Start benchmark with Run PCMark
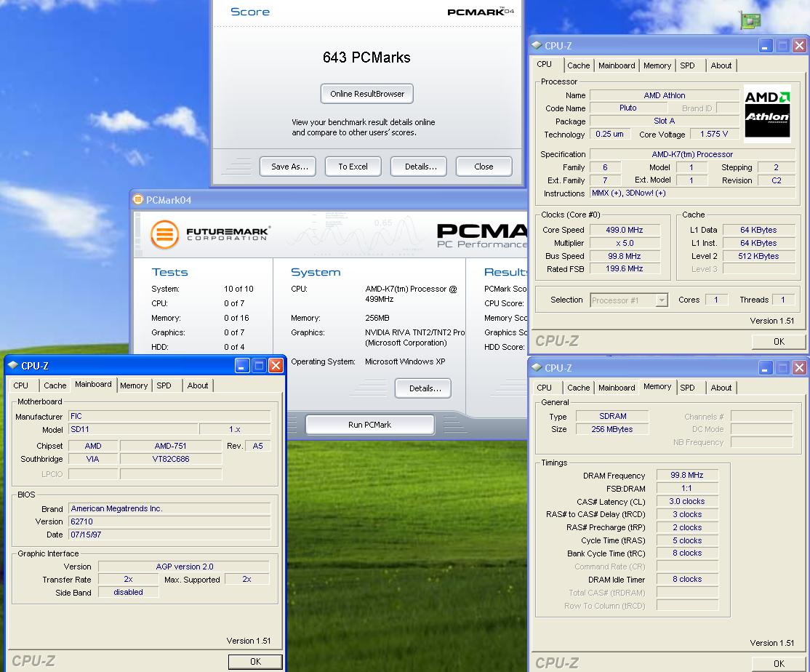The width and height of the screenshot is (810, 672). [x=370, y=425]
